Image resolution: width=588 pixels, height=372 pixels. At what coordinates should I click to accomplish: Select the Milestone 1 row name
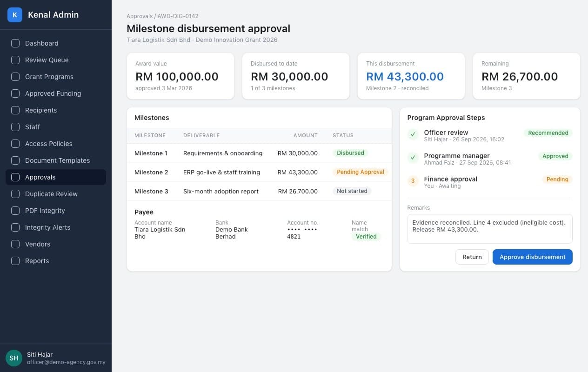[151, 153]
